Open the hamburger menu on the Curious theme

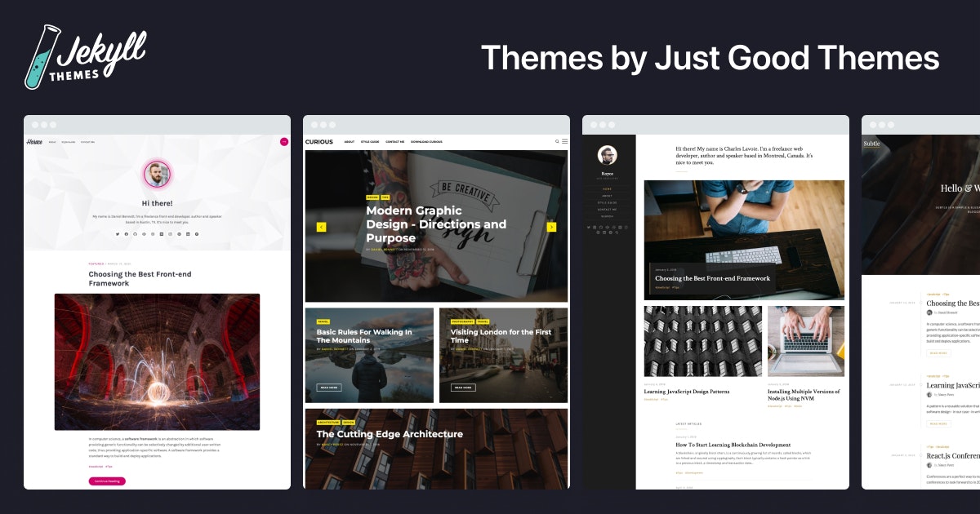[564, 140]
